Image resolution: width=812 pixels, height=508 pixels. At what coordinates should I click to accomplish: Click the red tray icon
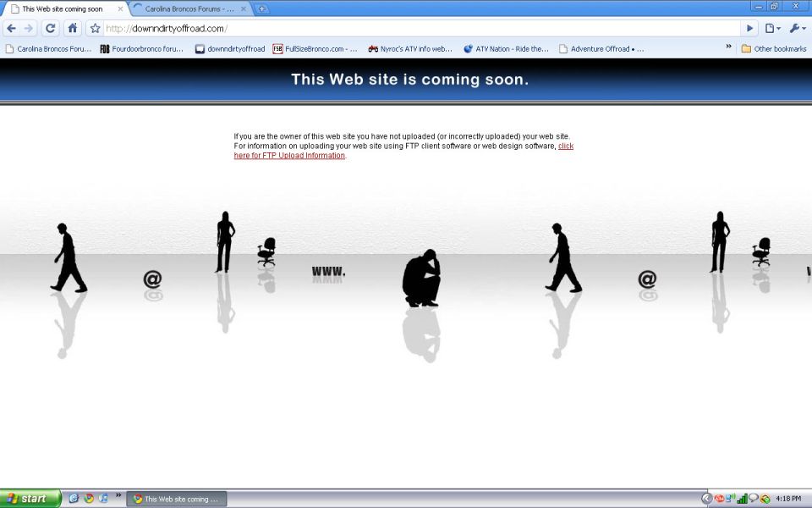coord(719,499)
